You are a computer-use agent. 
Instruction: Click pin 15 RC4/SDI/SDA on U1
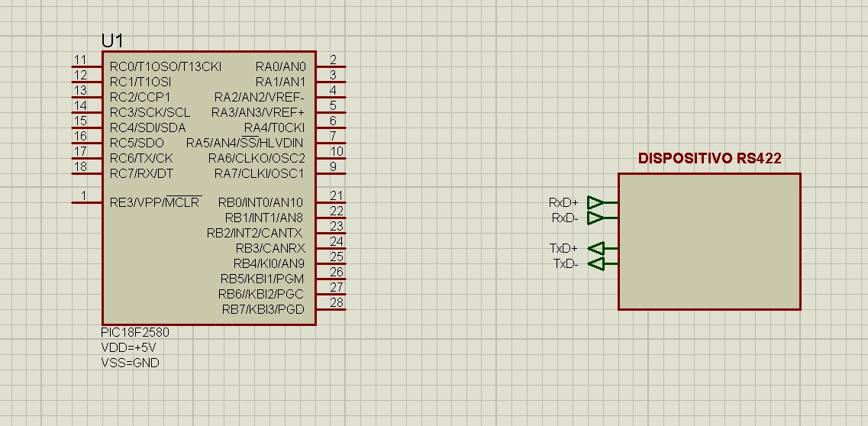[x=87, y=127]
